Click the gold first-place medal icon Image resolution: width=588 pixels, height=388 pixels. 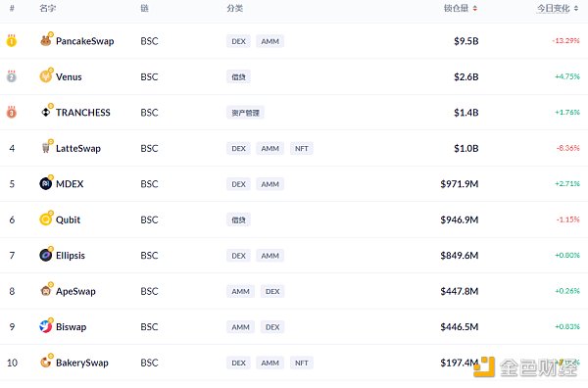12,40
